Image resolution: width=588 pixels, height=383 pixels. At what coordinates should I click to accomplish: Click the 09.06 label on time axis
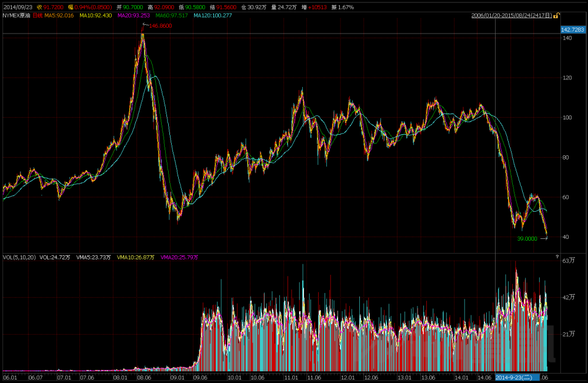(x=201, y=377)
